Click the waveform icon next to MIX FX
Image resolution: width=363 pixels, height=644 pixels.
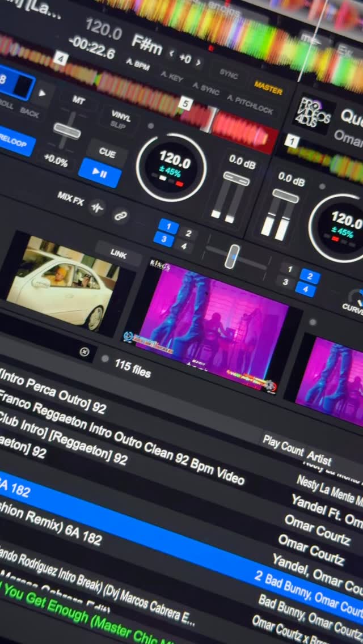[x=97, y=207]
